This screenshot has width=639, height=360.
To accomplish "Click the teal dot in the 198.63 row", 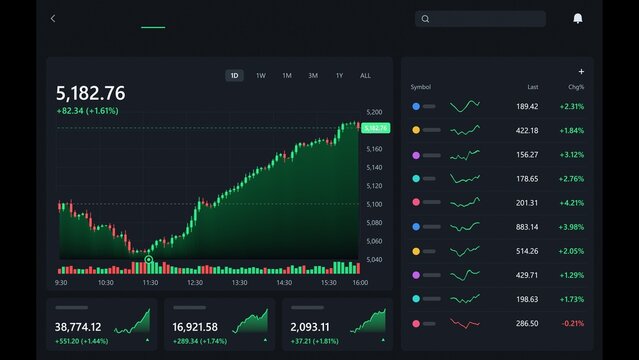I will pos(416,299).
